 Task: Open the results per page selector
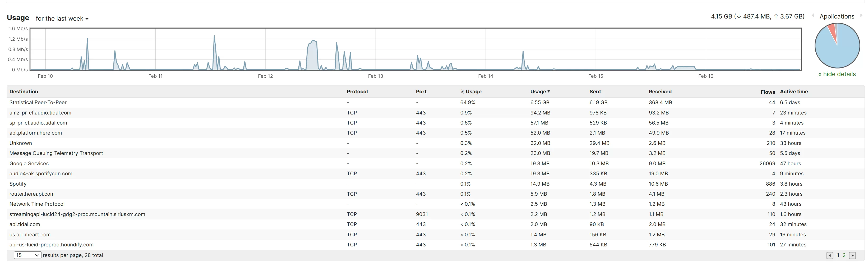28,255
